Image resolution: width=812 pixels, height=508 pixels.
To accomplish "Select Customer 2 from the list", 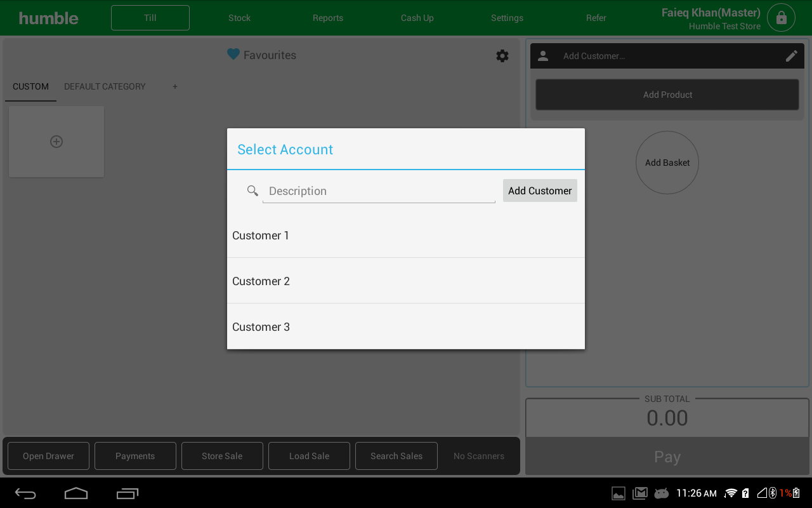I will point(406,281).
